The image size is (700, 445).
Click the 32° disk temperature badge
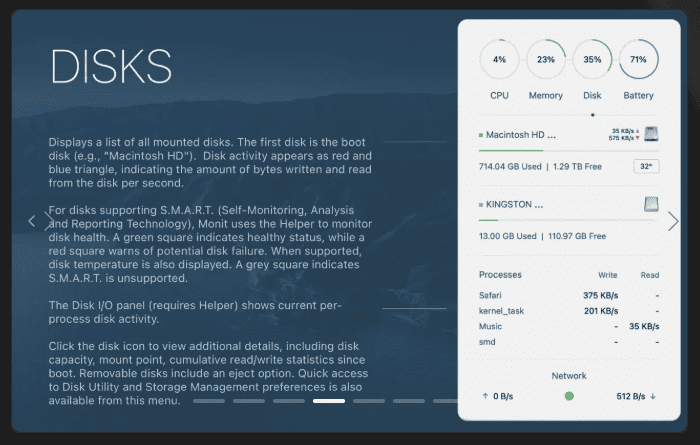coord(646,166)
